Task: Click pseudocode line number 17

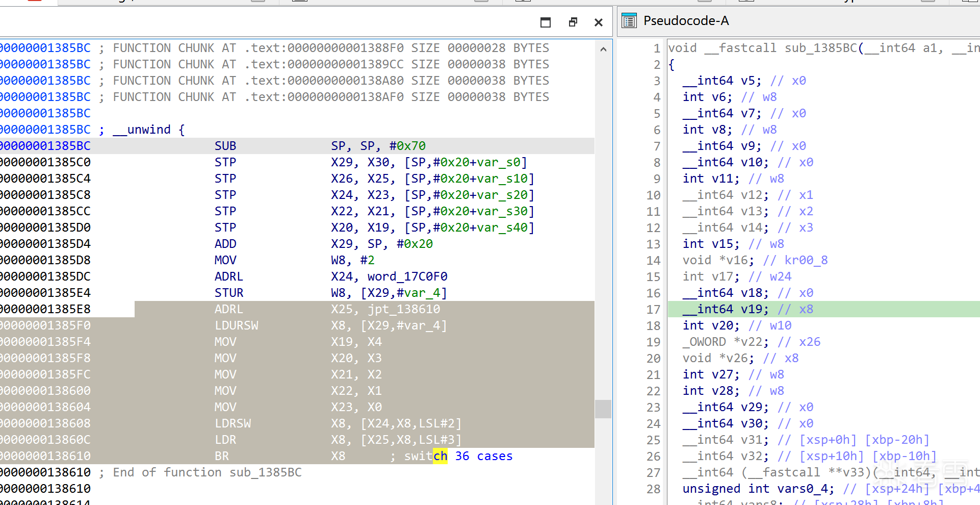Action: 653,309
